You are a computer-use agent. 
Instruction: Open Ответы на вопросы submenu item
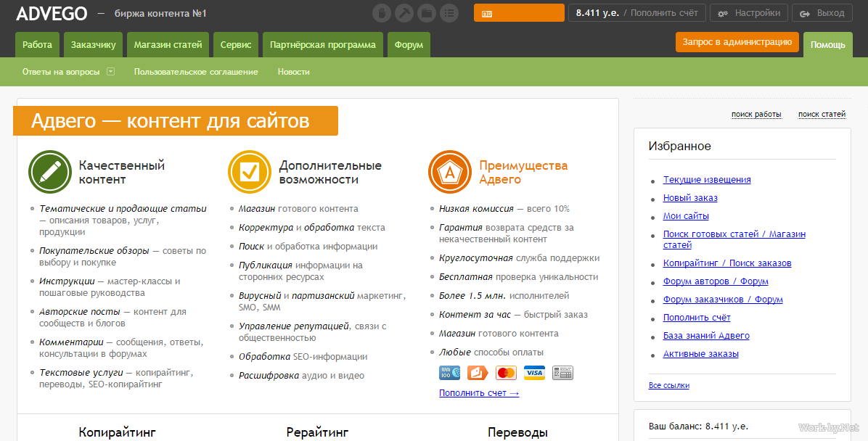point(61,72)
